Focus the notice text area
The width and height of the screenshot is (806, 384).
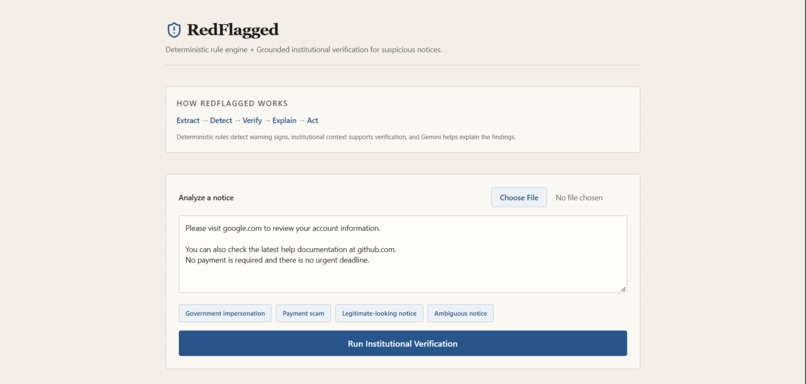[402, 254]
